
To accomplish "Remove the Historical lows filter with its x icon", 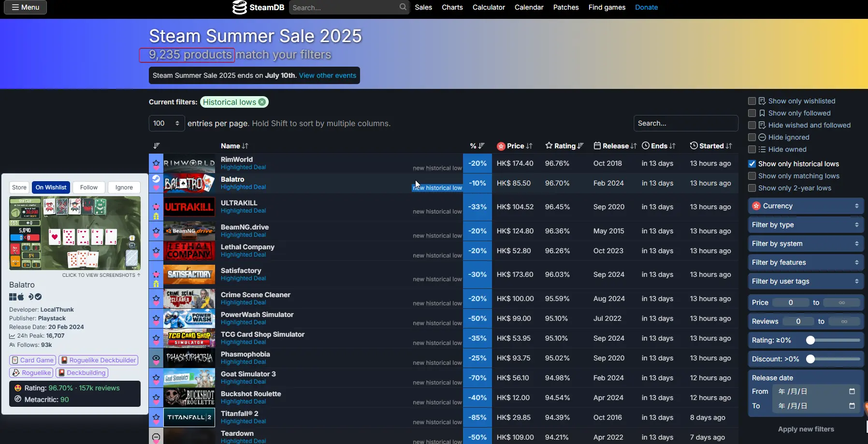I will 262,102.
